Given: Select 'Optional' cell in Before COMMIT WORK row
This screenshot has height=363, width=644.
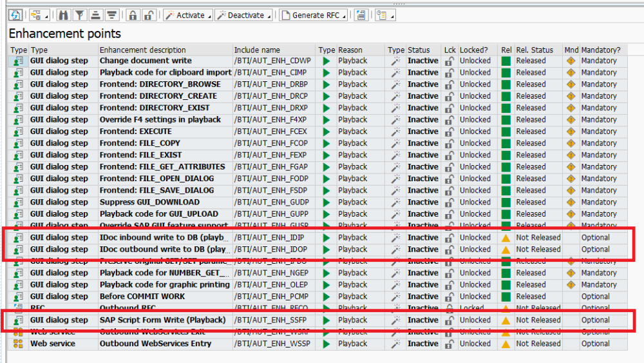Looking at the screenshot, I should pos(603,297).
